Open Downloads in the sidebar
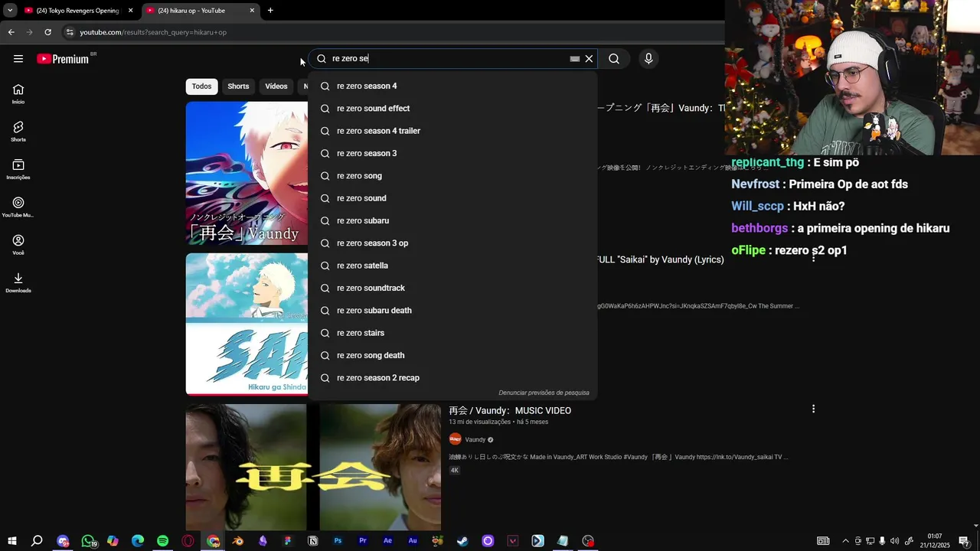The image size is (980, 551). click(18, 282)
